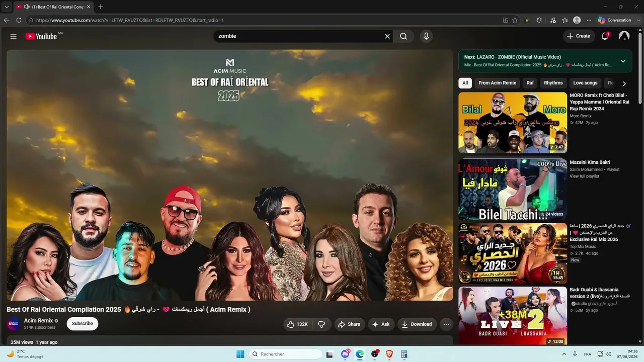Click the magnifier search button

(x=404, y=36)
